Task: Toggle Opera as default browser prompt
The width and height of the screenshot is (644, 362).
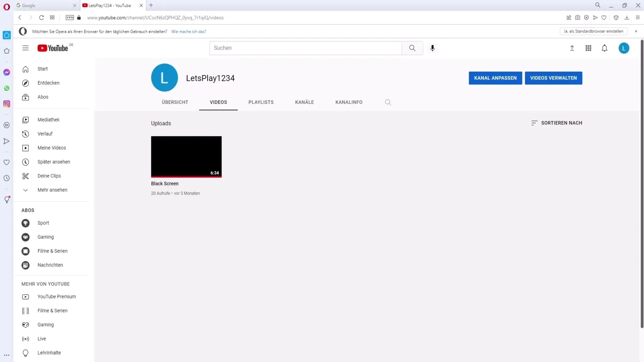Action: pyautogui.click(x=636, y=32)
